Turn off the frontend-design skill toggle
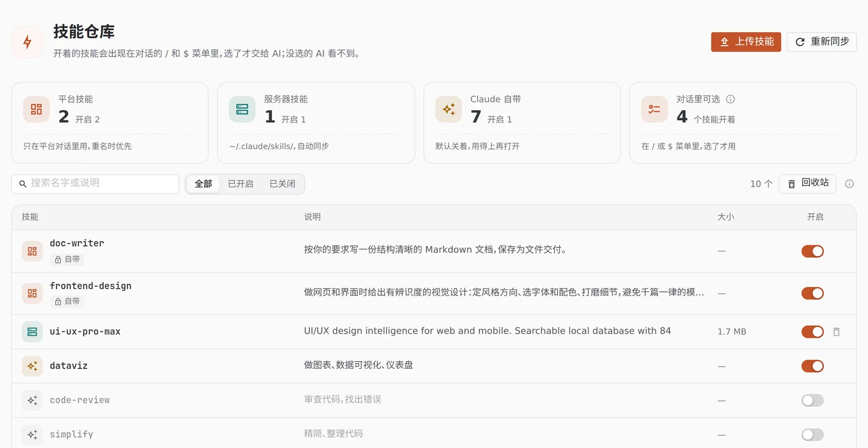The height and width of the screenshot is (448, 868). pos(813,293)
